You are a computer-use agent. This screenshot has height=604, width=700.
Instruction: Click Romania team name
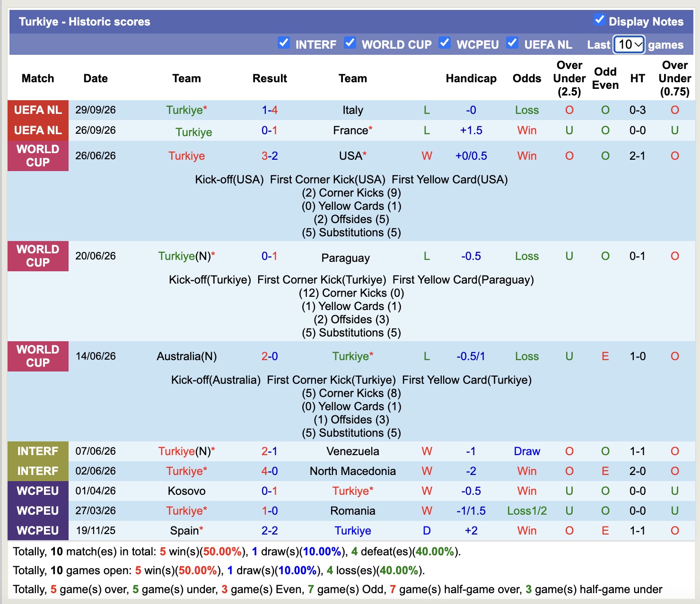(353, 511)
